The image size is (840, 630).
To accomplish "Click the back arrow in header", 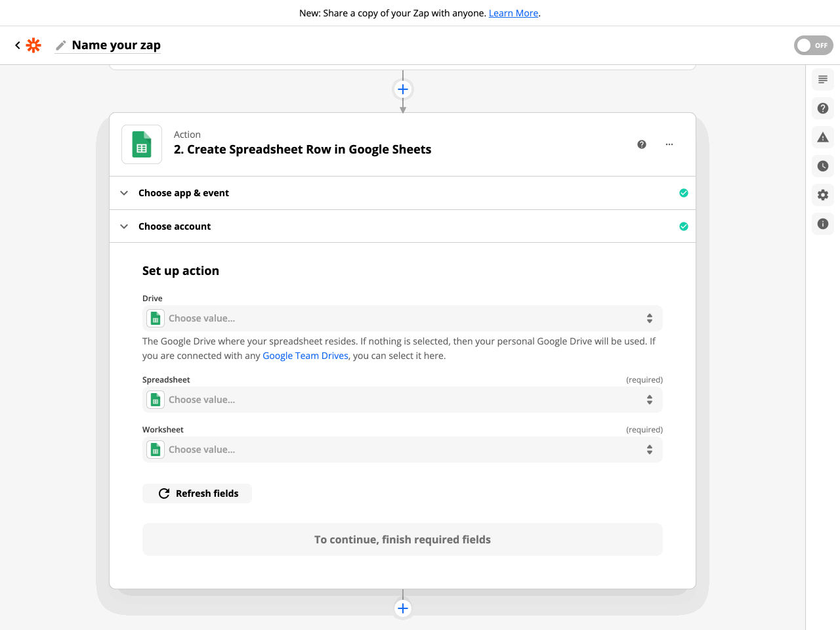I will tap(18, 45).
